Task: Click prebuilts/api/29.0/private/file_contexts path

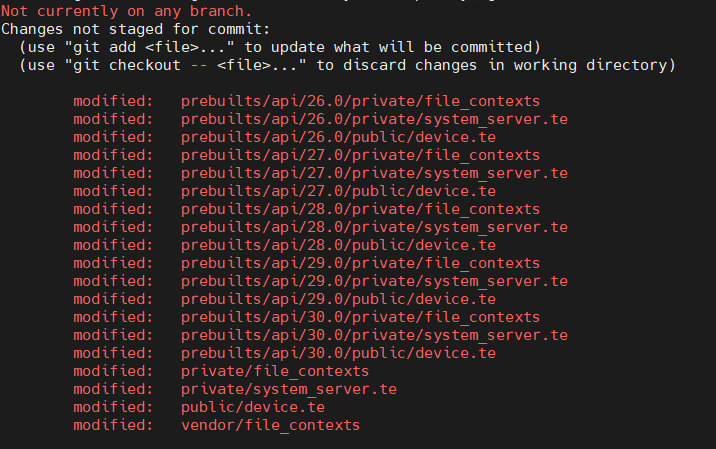Action: point(360,263)
